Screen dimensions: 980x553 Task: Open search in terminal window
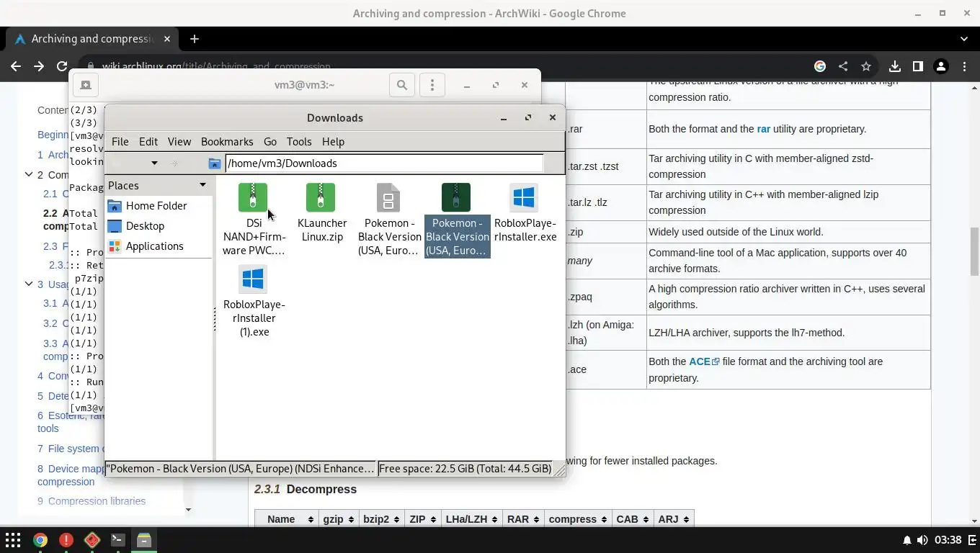(x=402, y=85)
